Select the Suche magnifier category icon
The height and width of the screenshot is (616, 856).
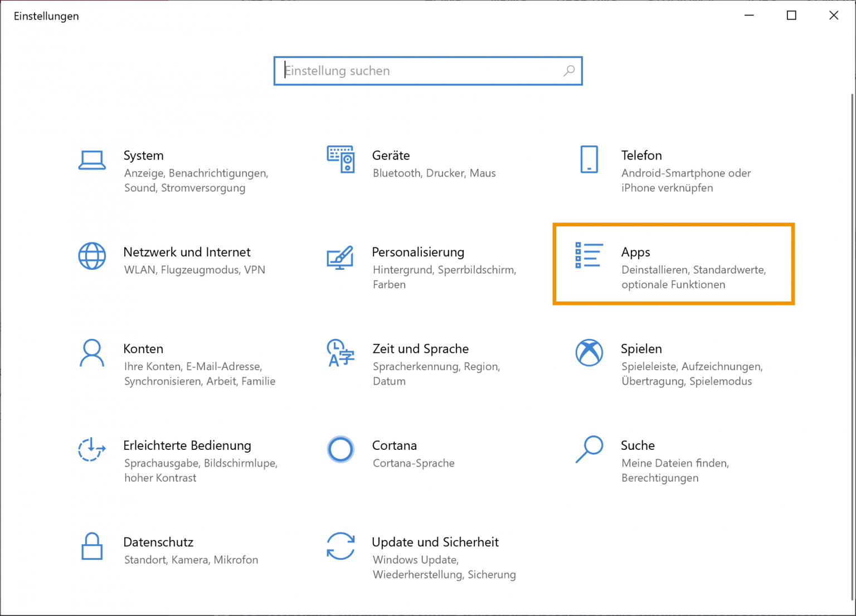click(589, 449)
